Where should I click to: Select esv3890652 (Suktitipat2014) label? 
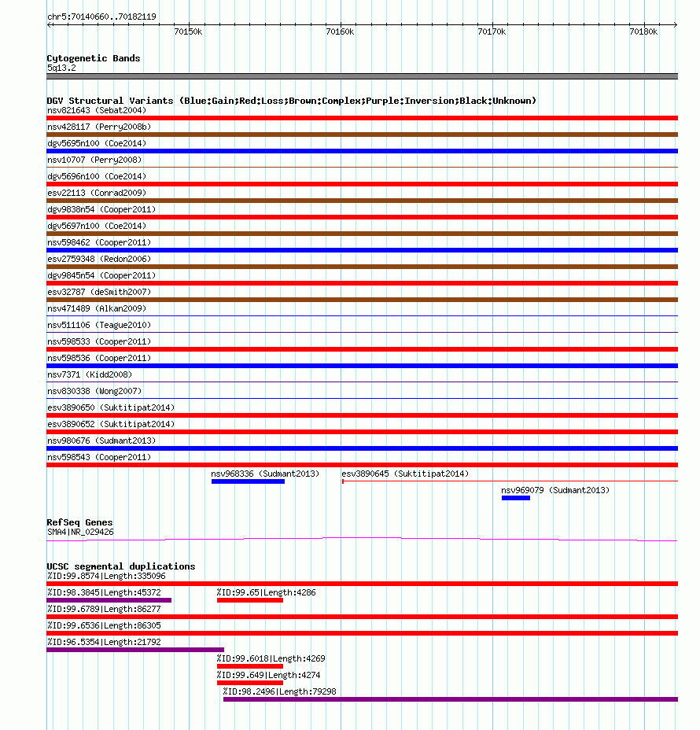click(x=111, y=425)
